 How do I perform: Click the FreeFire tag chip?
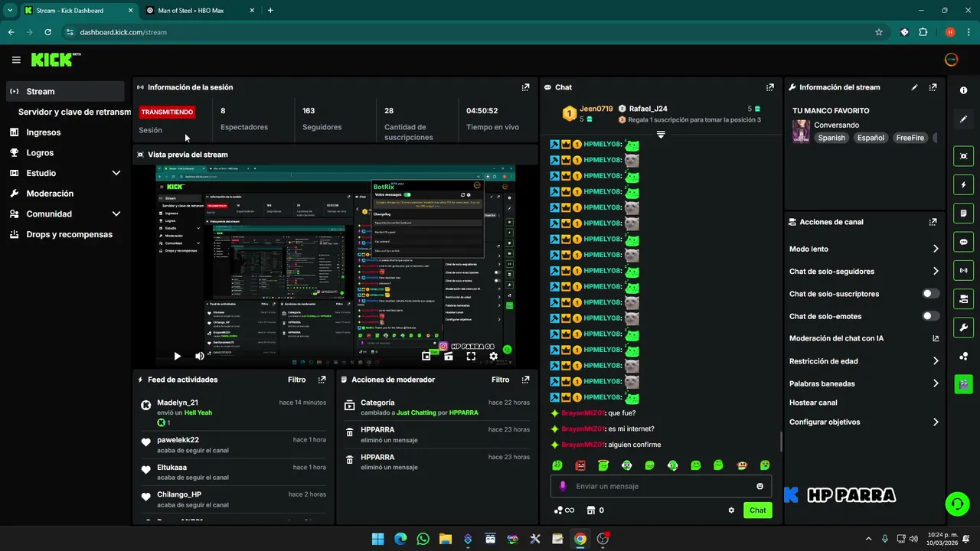coord(910,138)
